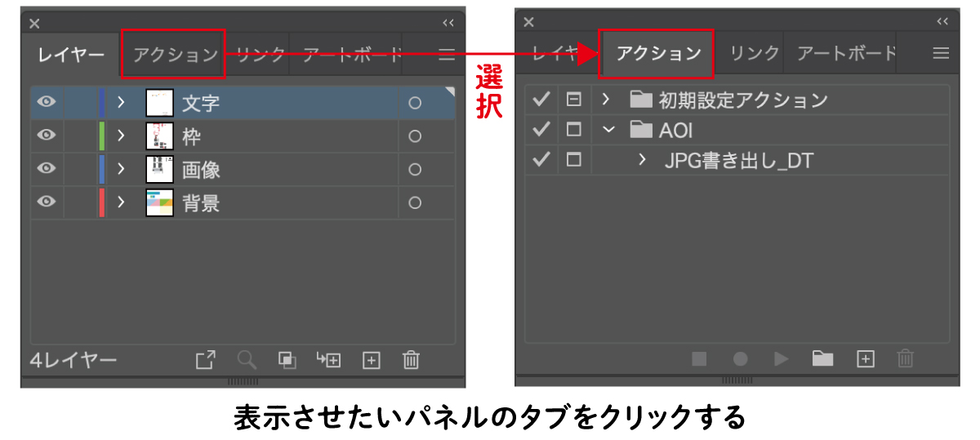The width and height of the screenshot is (980, 440).
Task: Open the リンク tab in right panel
Action: click(x=754, y=54)
